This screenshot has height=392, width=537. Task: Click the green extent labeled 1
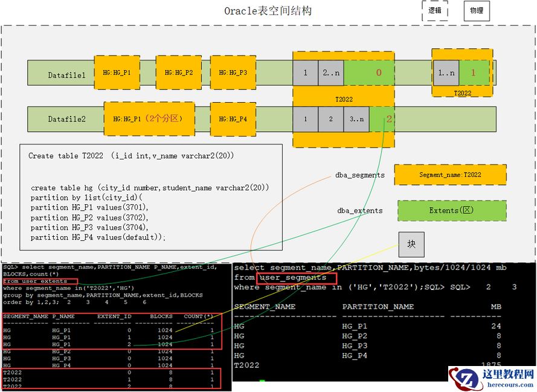point(474,73)
